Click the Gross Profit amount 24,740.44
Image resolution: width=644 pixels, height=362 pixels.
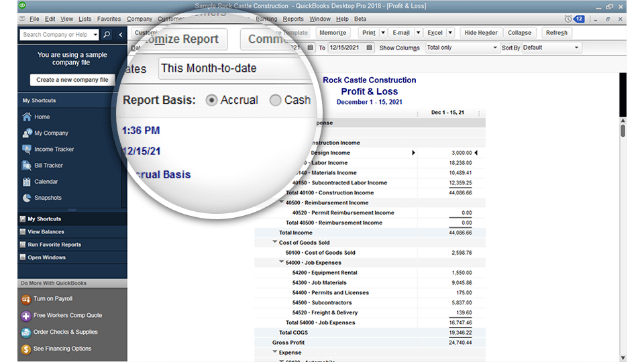[x=460, y=343]
